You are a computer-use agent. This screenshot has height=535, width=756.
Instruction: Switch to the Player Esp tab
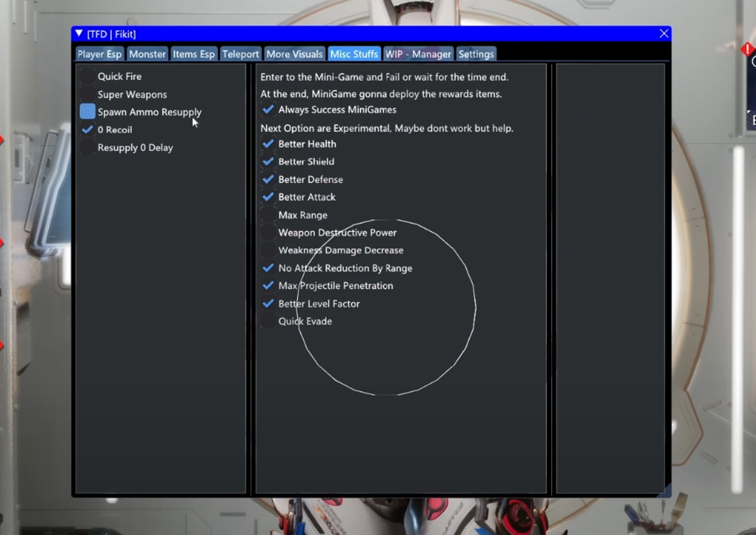(x=100, y=54)
